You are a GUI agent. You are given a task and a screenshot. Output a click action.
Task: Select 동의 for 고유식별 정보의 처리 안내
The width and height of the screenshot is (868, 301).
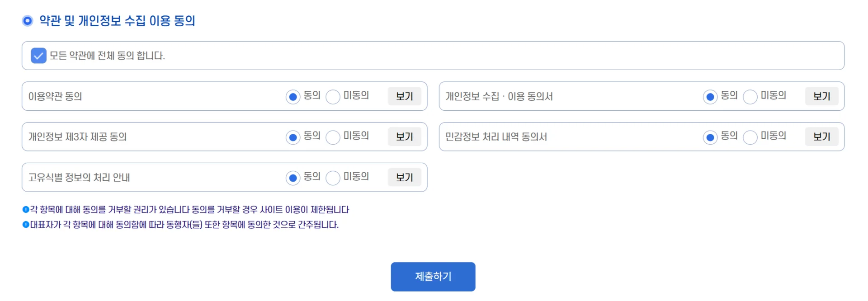[x=293, y=178]
